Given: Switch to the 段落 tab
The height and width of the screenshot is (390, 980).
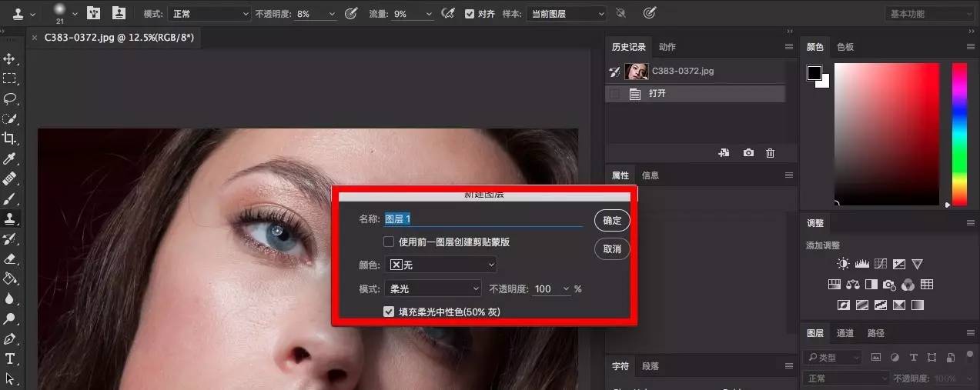Looking at the screenshot, I should coord(651,366).
